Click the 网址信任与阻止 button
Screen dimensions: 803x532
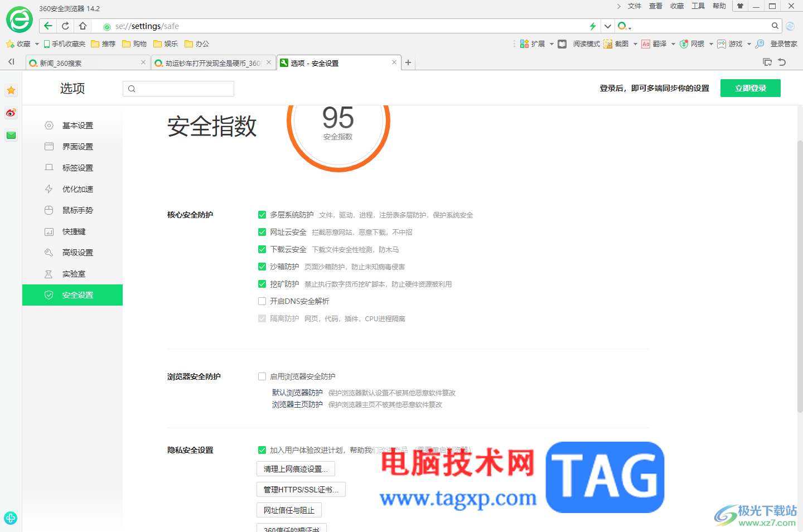pyautogui.click(x=289, y=510)
